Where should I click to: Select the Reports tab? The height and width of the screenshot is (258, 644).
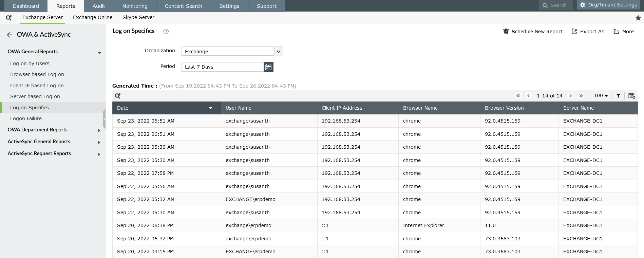[66, 6]
